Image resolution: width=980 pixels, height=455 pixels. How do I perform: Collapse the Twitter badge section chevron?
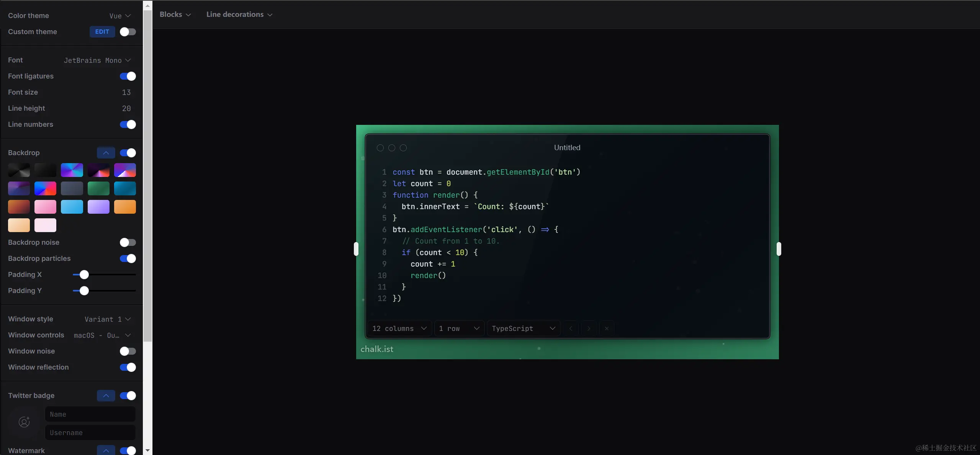point(106,395)
